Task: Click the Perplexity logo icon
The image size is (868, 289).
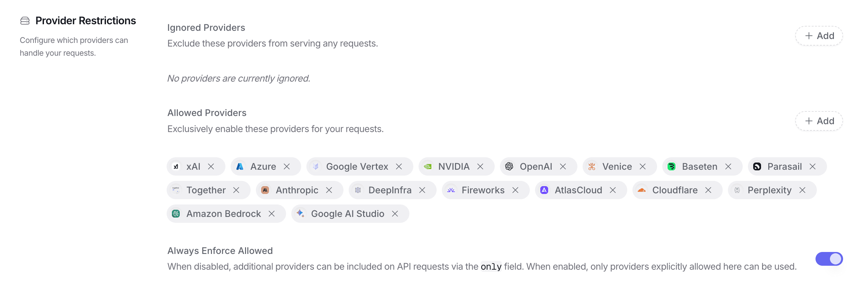Action: (x=737, y=190)
